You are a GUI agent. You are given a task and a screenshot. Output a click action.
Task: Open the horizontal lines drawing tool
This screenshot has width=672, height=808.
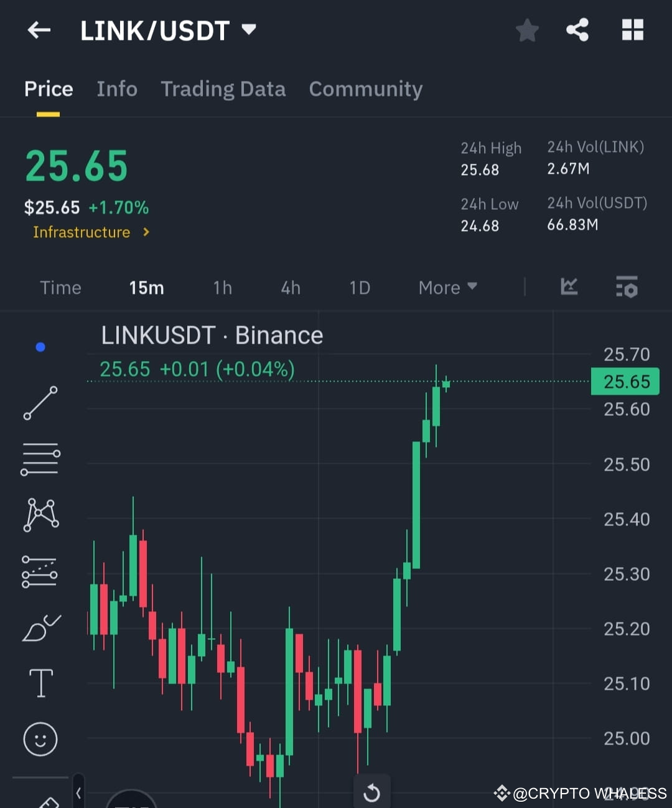pyautogui.click(x=40, y=459)
